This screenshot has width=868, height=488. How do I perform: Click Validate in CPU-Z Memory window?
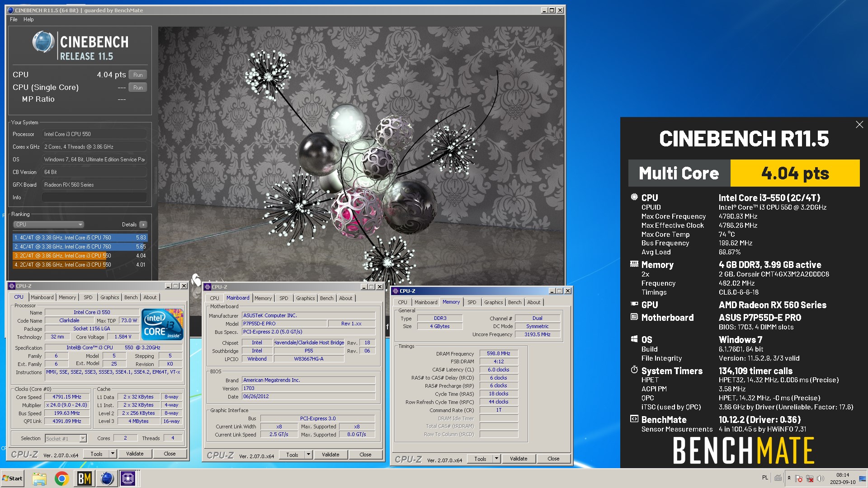click(x=519, y=459)
